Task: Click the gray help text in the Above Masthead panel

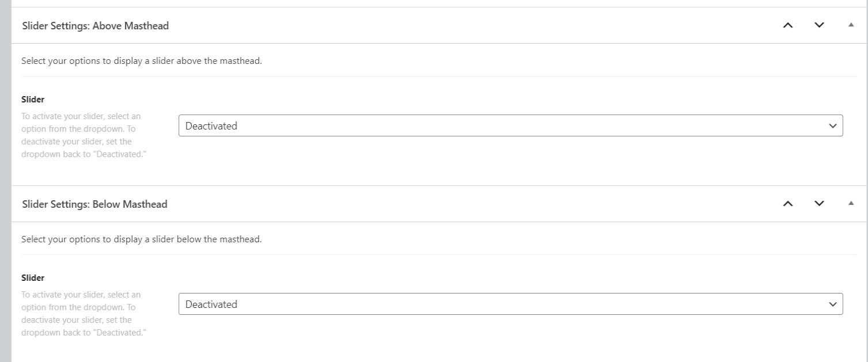Action: [82, 135]
